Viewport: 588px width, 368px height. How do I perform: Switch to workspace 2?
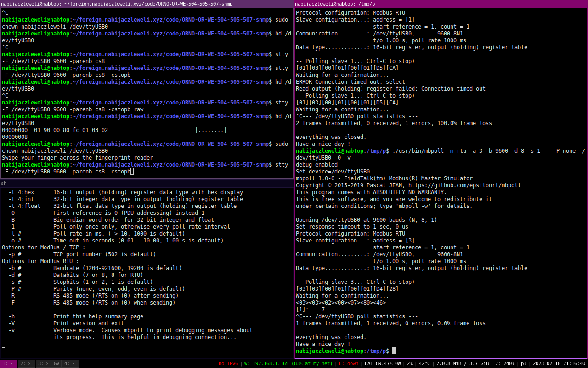pos(27,363)
